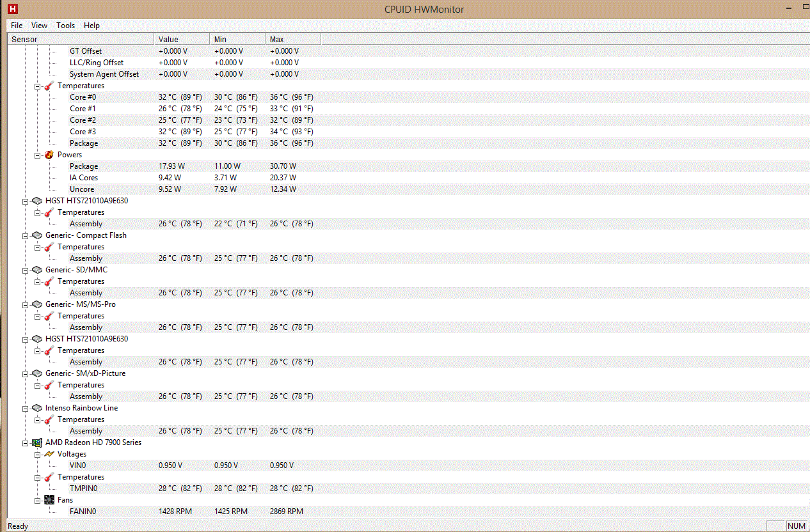Viewport: 810px width, 532px height.
Task: Click the Max column header
Action: pyautogui.click(x=294, y=40)
